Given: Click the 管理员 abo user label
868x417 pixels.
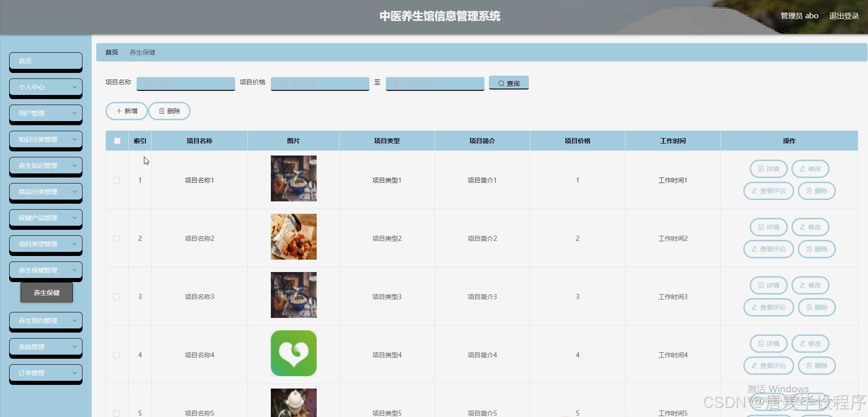Looking at the screenshot, I should [x=799, y=16].
